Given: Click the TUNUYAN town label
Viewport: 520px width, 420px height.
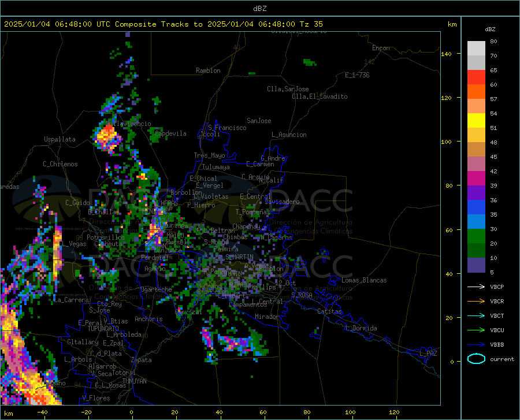Looking at the screenshot, I should [x=134, y=381].
